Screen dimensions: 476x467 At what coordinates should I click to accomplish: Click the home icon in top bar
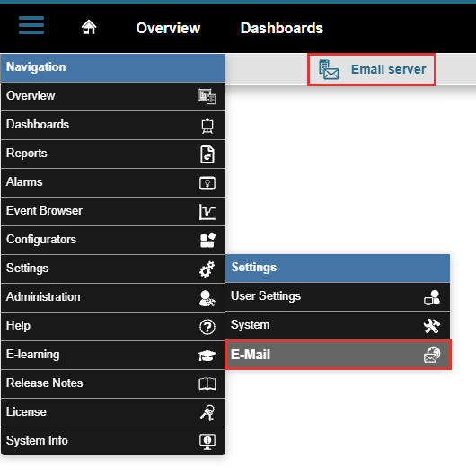point(89,27)
